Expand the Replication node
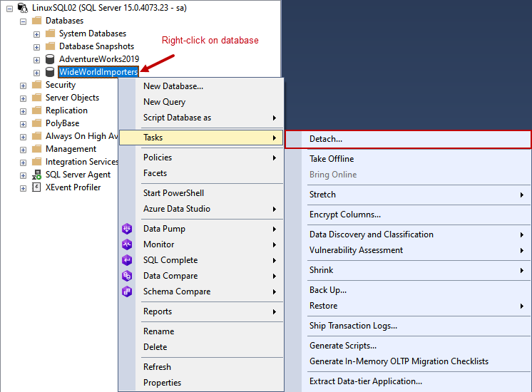 tap(23, 112)
